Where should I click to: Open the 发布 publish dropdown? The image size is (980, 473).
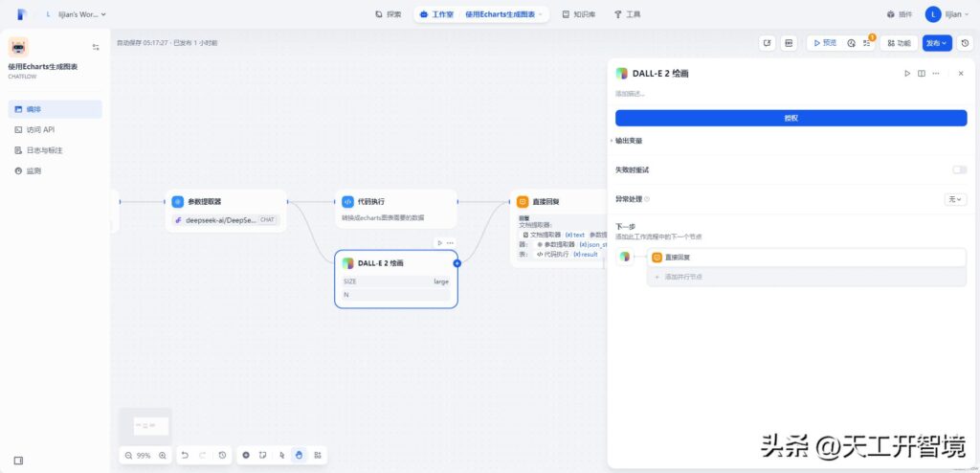click(x=936, y=43)
